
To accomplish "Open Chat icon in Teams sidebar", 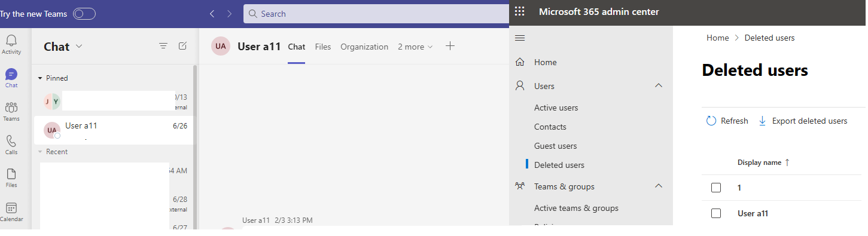I will click(11, 78).
